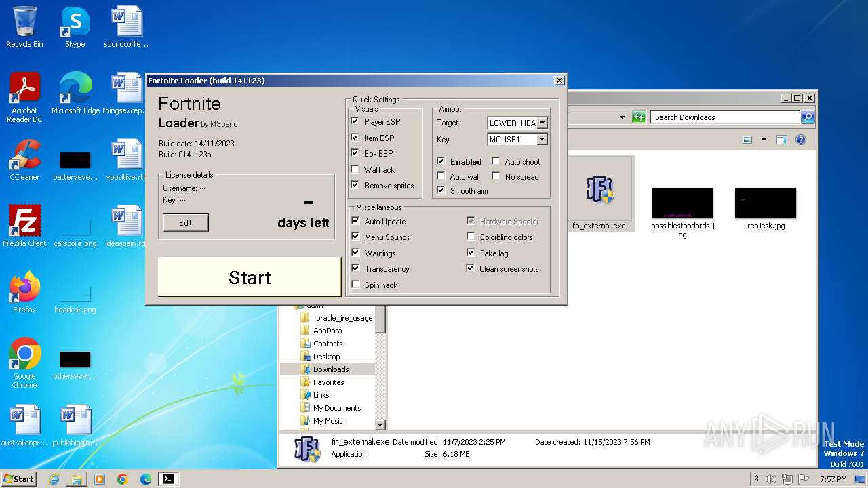This screenshot has width=868, height=488.
Task: Open the Explorer view options dropdown arrow
Action: coord(764,140)
